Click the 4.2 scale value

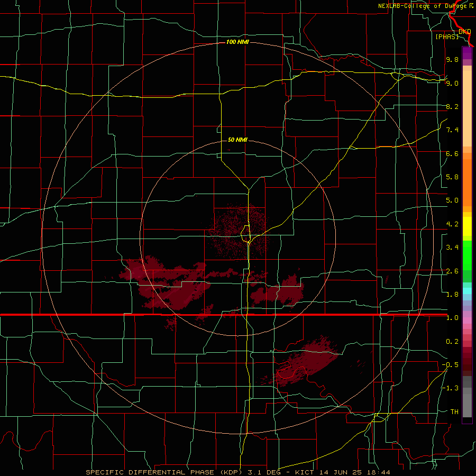452,224
